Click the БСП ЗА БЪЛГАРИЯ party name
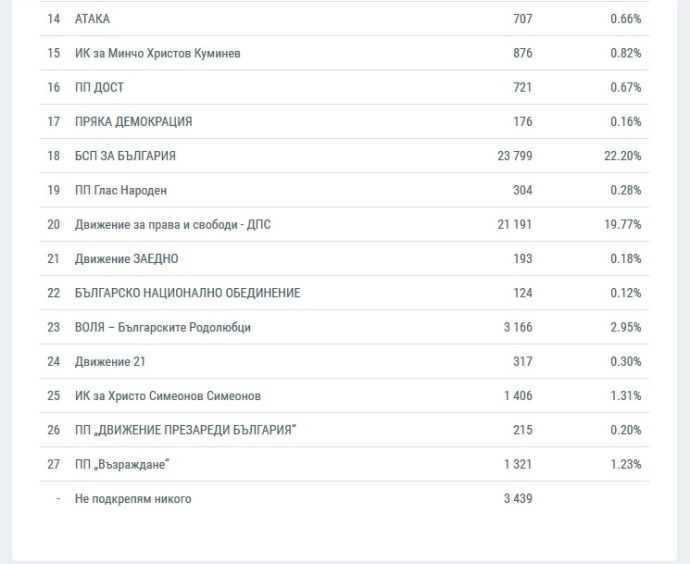The image size is (690, 564). pos(125,156)
